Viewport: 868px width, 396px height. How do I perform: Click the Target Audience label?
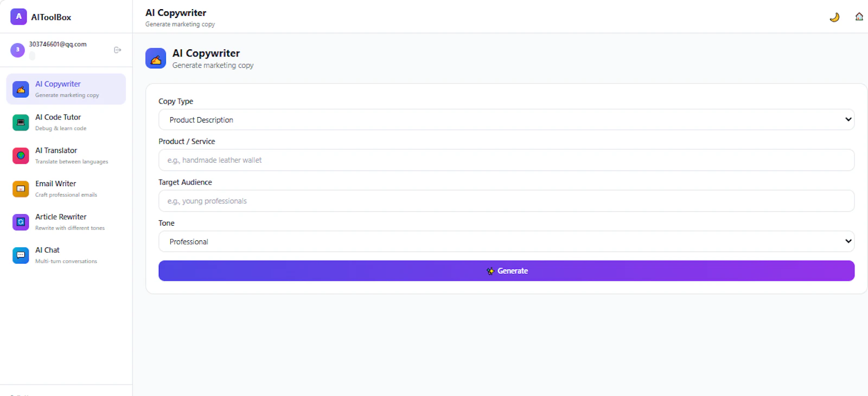tap(185, 182)
